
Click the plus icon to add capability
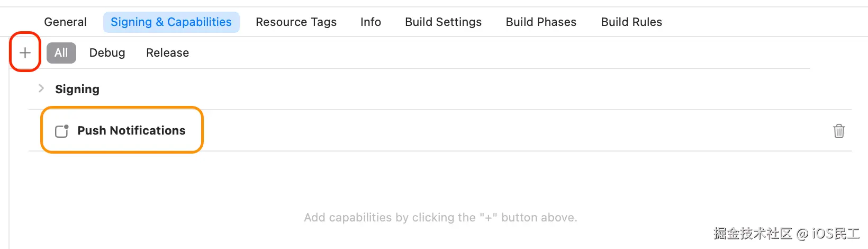[25, 52]
